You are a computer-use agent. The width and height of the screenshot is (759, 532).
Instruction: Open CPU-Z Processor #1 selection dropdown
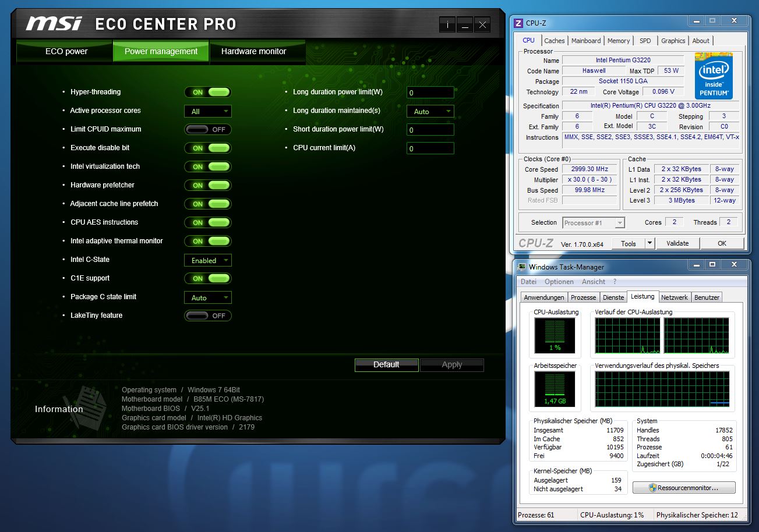tap(594, 223)
